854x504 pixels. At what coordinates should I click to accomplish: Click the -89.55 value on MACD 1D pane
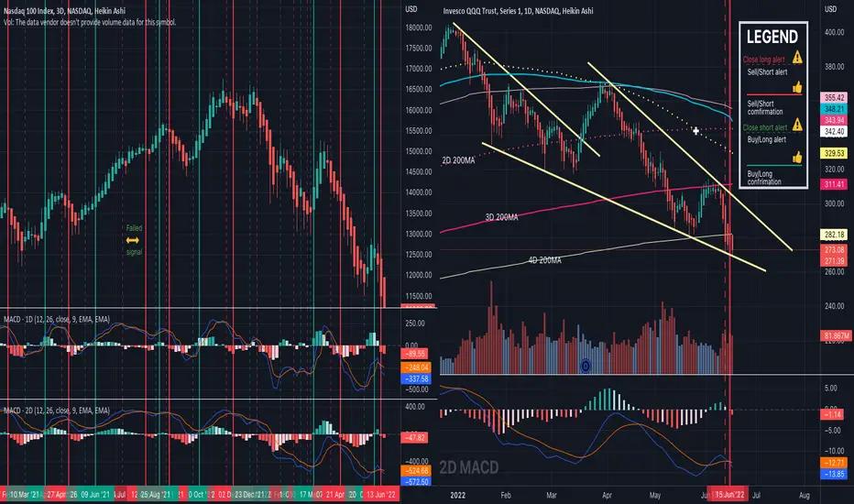(415, 354)
